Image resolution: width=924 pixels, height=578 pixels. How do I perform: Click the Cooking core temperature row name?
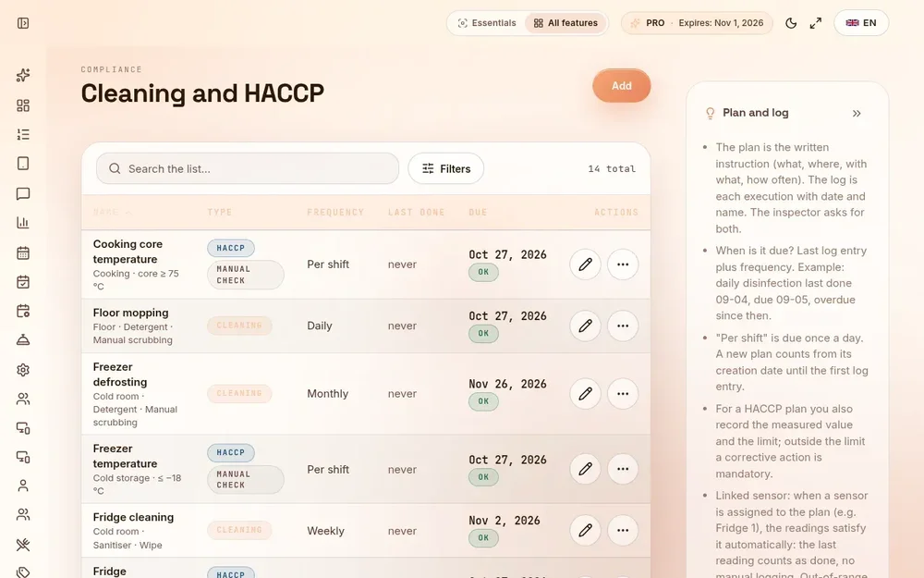point(128,252)
